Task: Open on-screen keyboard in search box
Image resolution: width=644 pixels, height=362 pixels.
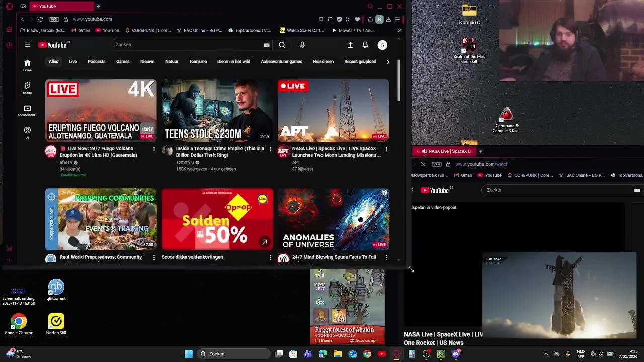Action: point(267,45)
